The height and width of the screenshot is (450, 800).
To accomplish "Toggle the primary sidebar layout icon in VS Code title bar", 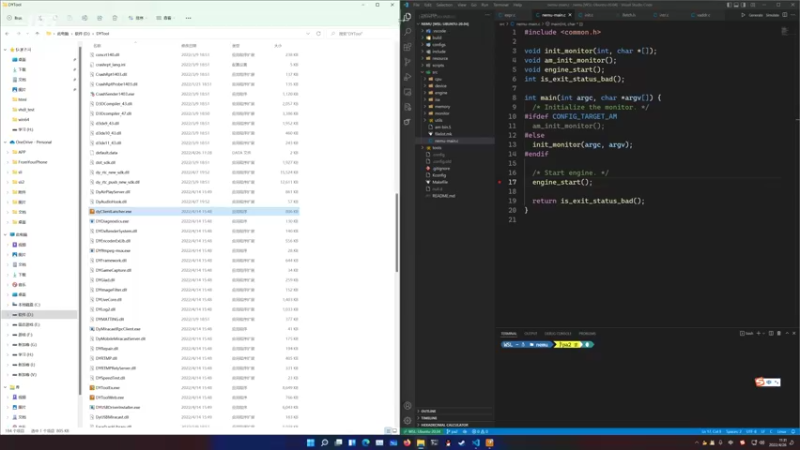I will 729,5.
